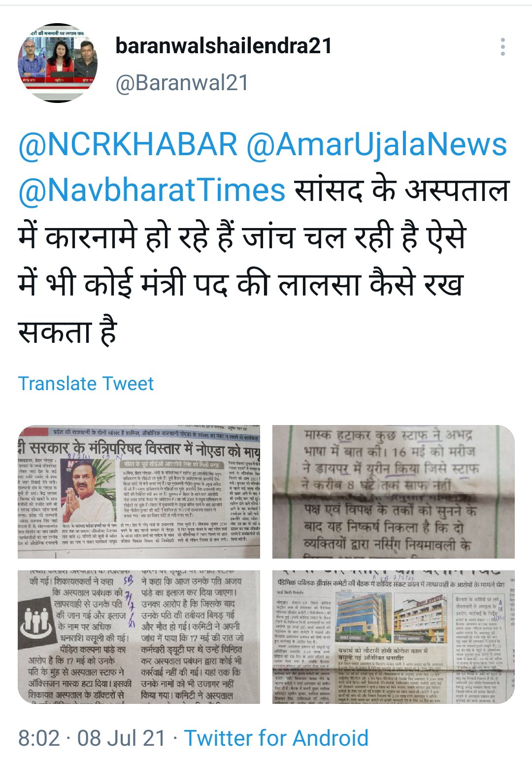Open bottom-right clipping showing hospital buildings
The image size is (532, 761).
(x=394, y=637)
